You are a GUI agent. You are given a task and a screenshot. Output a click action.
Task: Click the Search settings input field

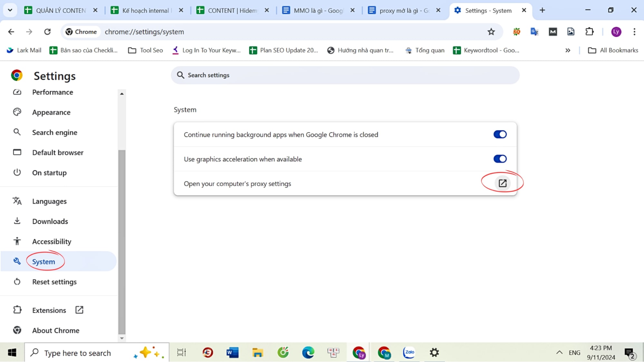pos(345,75)
